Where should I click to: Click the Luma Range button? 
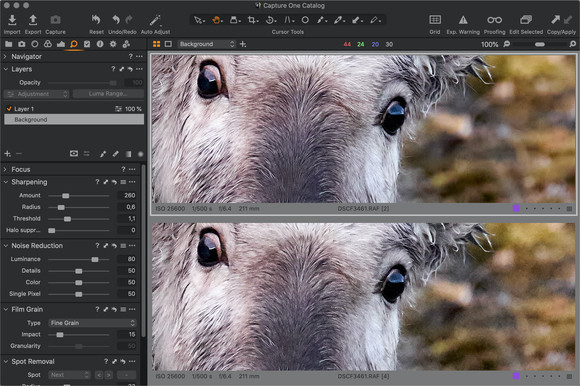tap(108, 94)
